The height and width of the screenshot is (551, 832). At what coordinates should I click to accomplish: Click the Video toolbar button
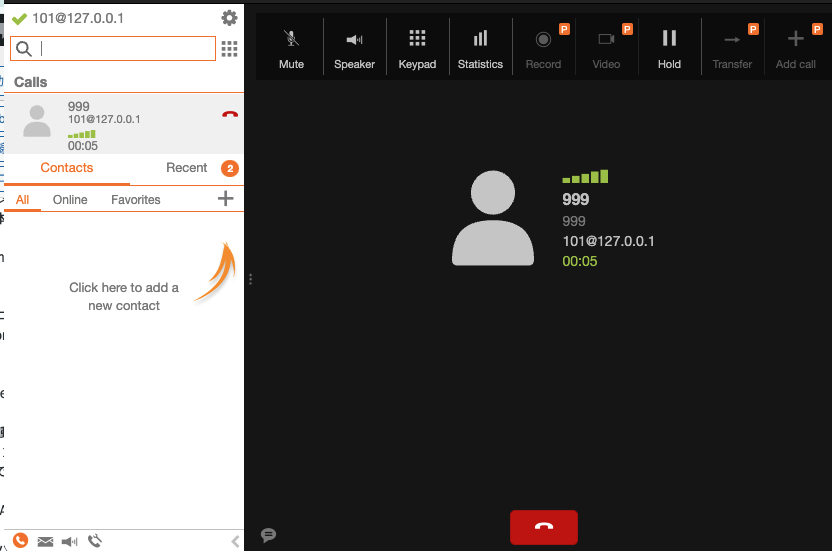pos(606,48)
